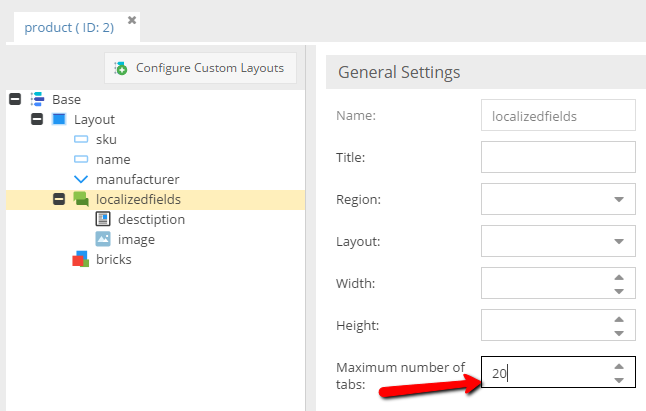Click the bricks colored blocks icon
The height and width of the screenshot is (411, 646).
coord(81,259)
